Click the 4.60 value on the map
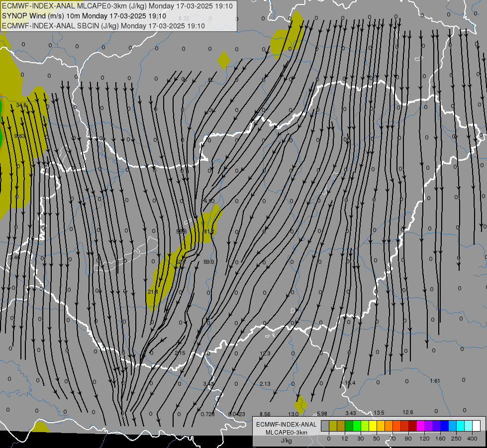The image size is (487, 448). point(209,201)
